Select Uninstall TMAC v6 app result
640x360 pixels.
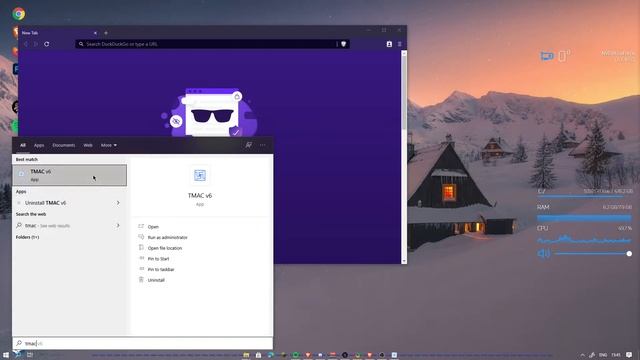pyautogui.click(x=45, y=202)
